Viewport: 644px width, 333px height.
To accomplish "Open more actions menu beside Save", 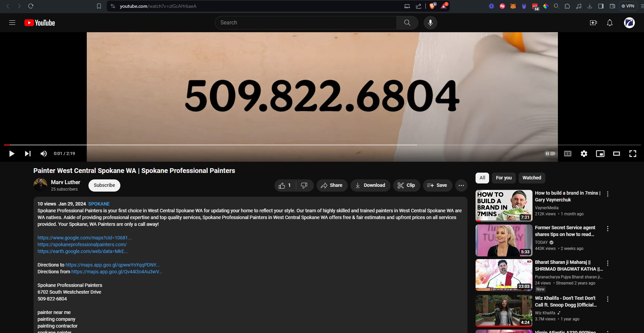I will point(461,185).
